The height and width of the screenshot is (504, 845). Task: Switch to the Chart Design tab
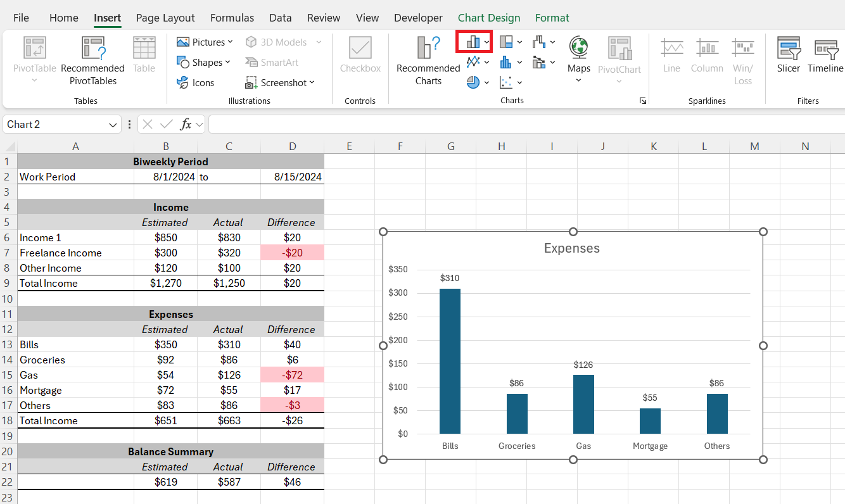coord(489,18)
